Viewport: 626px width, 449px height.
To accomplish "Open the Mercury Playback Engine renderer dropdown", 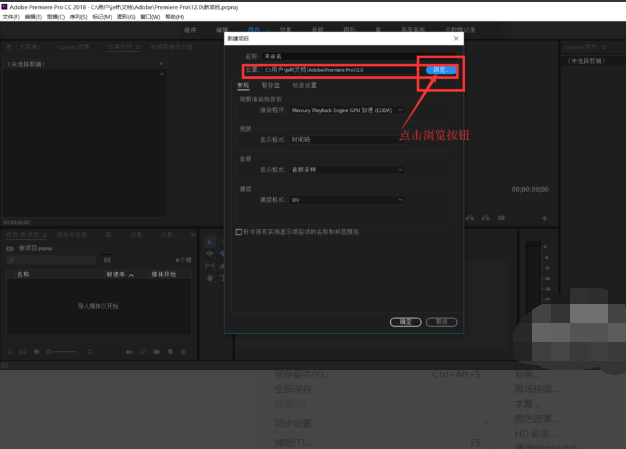I will tap(347, 110).
